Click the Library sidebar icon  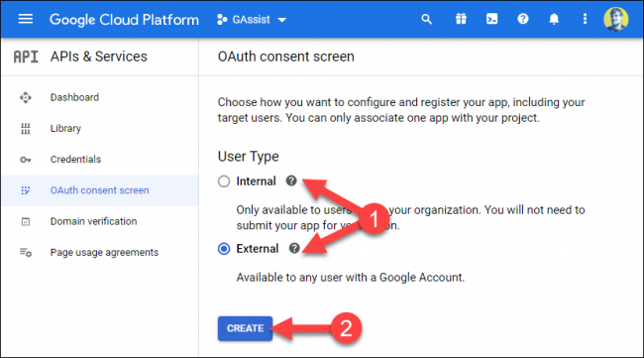[x=26, y=129]
